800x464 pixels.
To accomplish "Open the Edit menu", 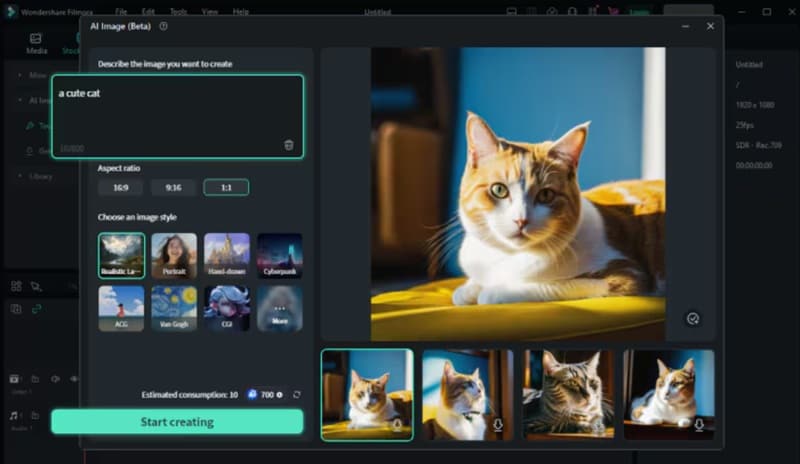I will [x=148, y=11].
